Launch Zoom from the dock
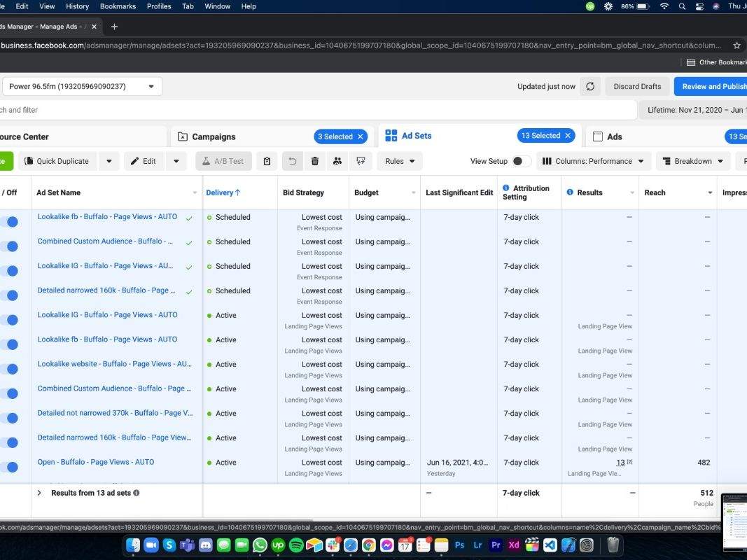This screenshot has height=560, width=747. [151, 545]
